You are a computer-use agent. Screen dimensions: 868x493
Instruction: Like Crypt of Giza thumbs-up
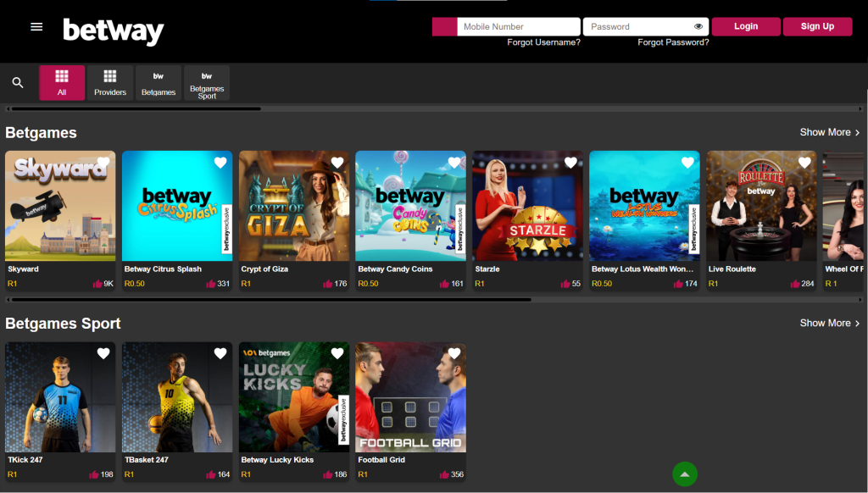[328, 284]
